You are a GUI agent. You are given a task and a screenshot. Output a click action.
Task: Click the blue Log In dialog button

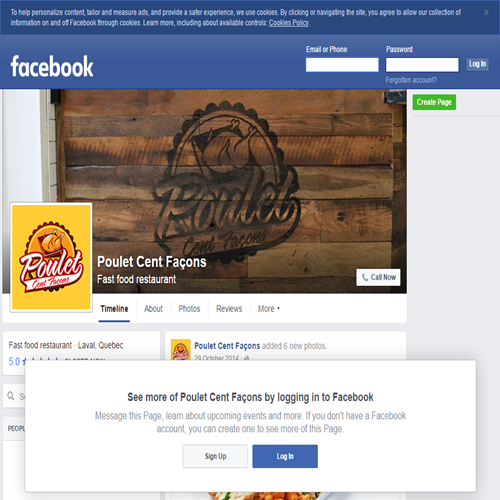[x=285, y=456]
